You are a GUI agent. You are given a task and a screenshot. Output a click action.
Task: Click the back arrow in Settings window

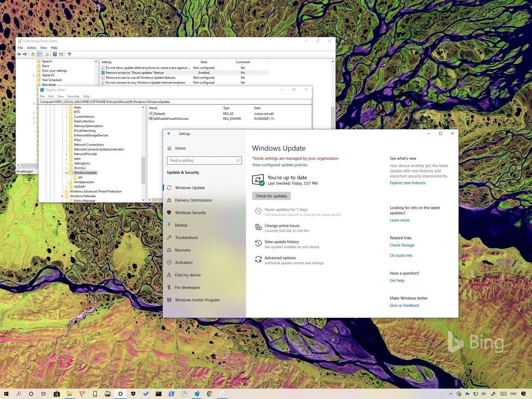pos(169,134)
